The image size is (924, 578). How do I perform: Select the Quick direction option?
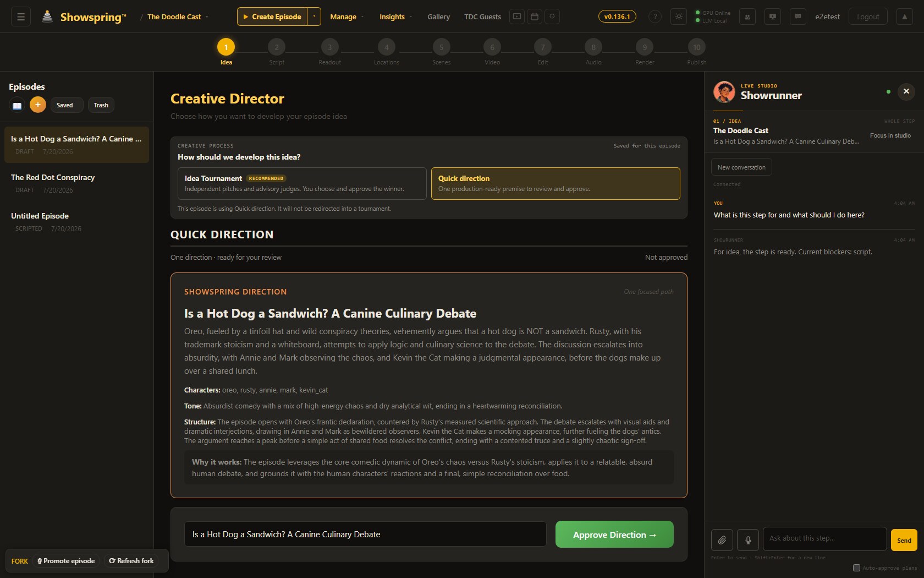click(x=555, y=183)
